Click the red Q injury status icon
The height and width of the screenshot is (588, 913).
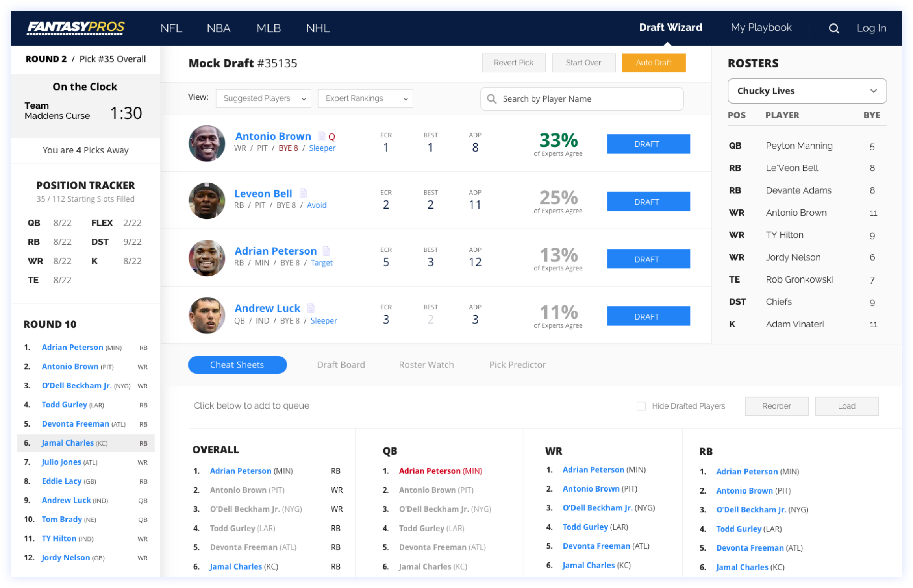coord(332,137)
